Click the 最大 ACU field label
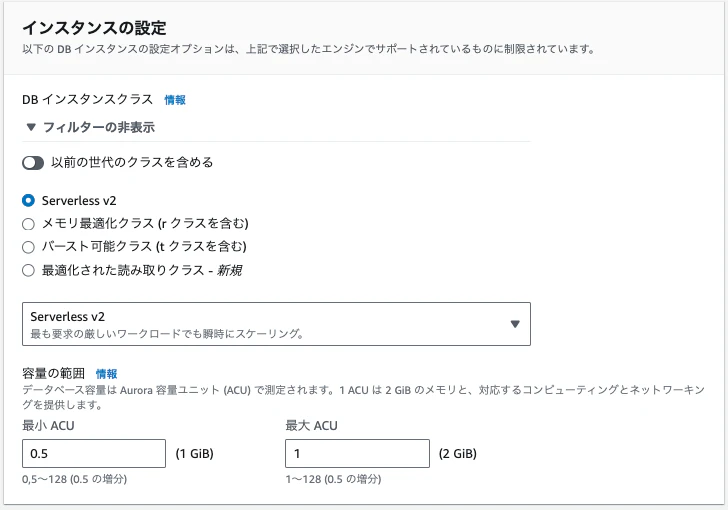 coord(311,426)
